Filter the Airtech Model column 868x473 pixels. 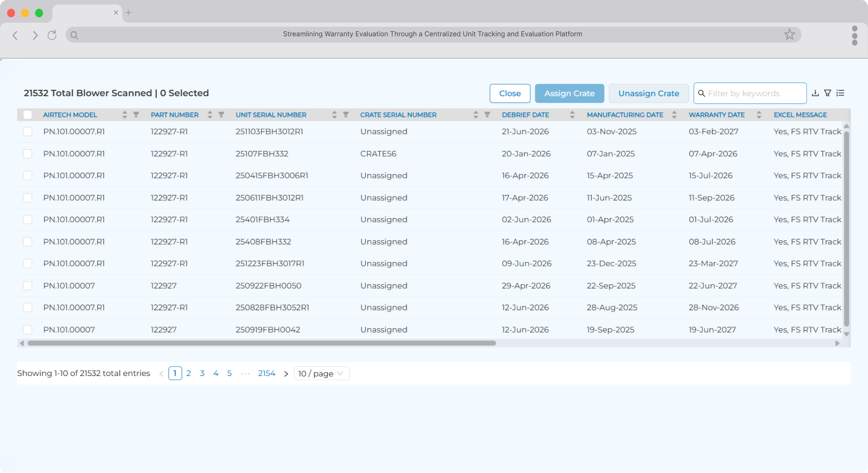click(x=136, y=115)
